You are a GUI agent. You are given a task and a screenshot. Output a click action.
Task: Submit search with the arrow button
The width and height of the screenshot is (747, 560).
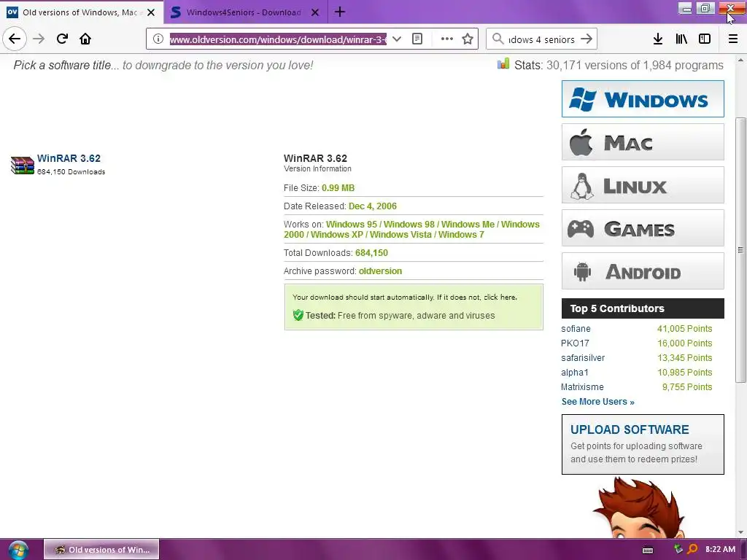pyautogui.click(x=587, y=39)
